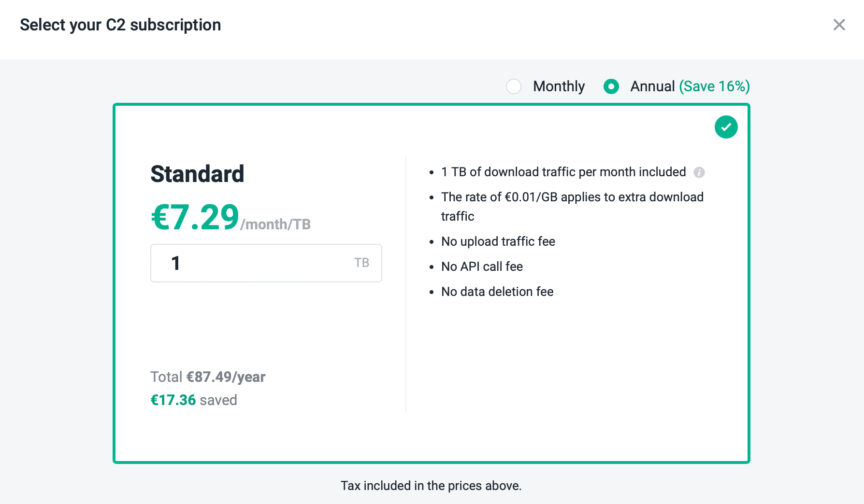Image resolution: width=864 pixels, height=504 pixels.
Task: Click the info icon beside download traffic
Action: tap(699, 172)
